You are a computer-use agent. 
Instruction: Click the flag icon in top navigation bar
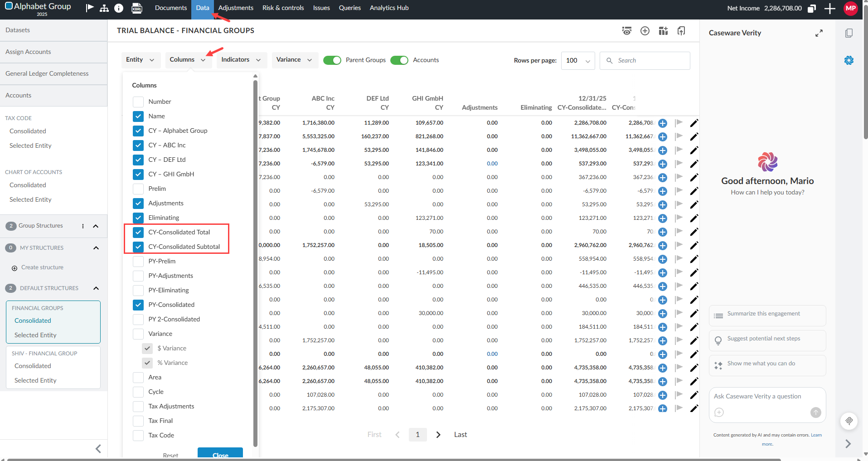tap(90, 8)
